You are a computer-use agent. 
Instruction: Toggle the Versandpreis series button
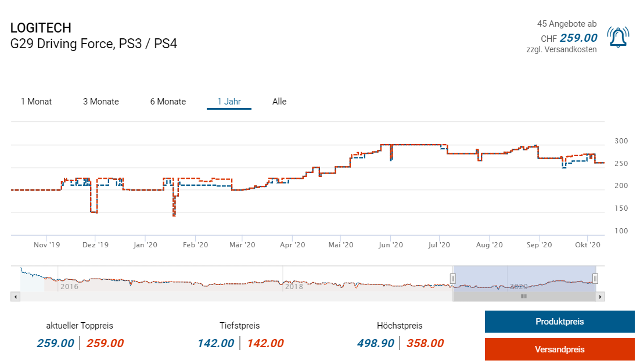click(559, 349)
